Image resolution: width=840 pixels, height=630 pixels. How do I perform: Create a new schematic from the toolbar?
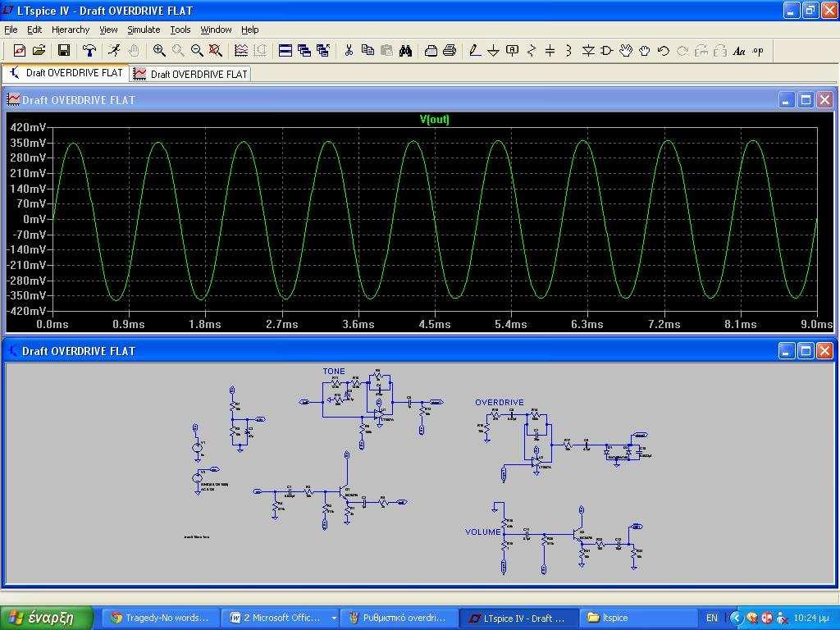(20, 51)
